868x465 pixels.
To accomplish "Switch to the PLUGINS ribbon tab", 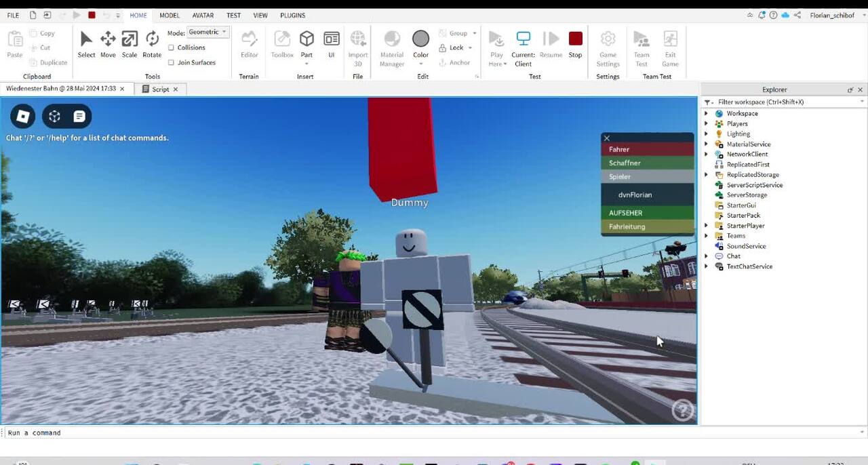I will pos(292,15).
